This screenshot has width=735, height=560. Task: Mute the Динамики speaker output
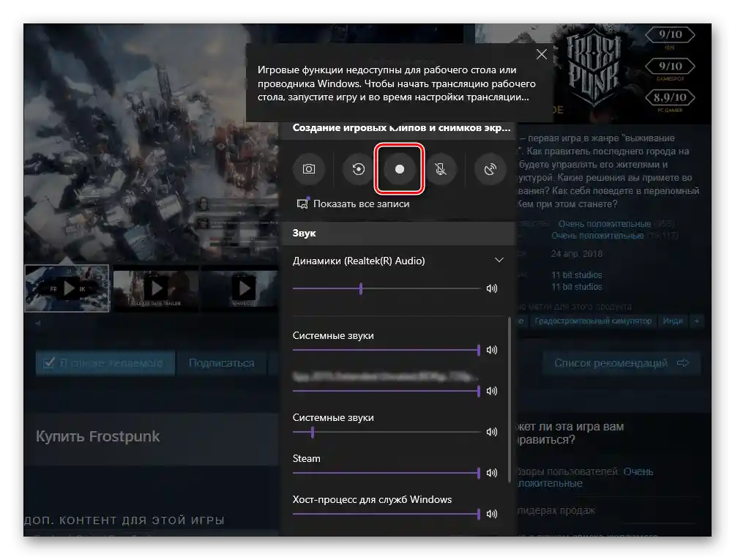pos(492,288)
